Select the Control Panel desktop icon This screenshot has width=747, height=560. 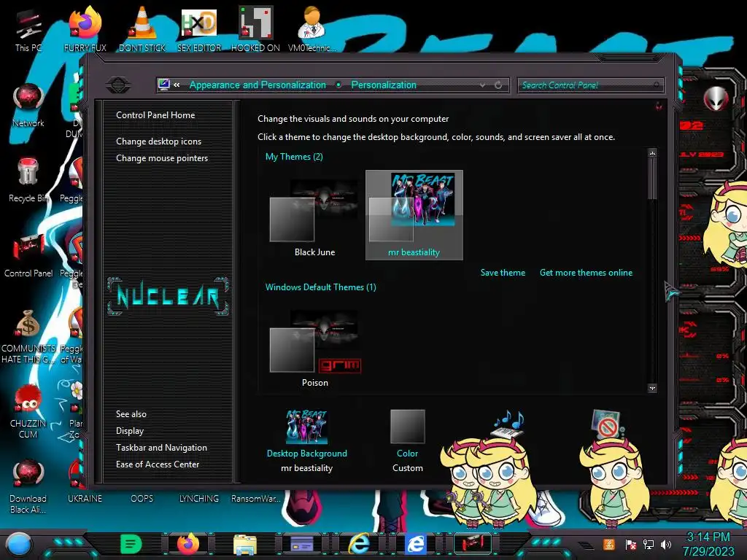pyautogui.click(x=28, y=256)
